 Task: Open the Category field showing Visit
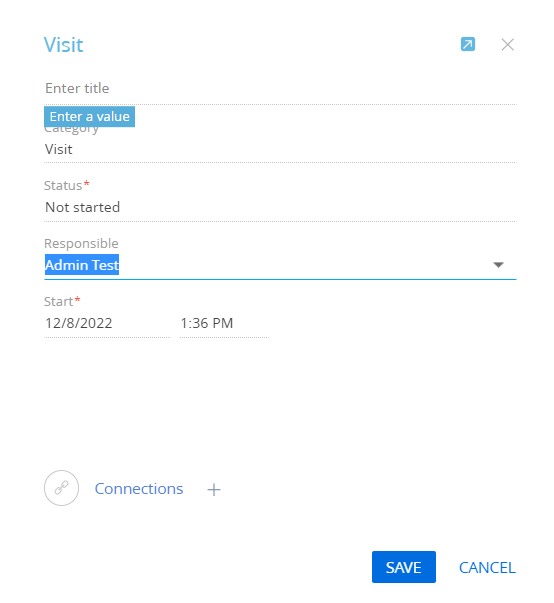pyautogui.click(x=280, y=149)
